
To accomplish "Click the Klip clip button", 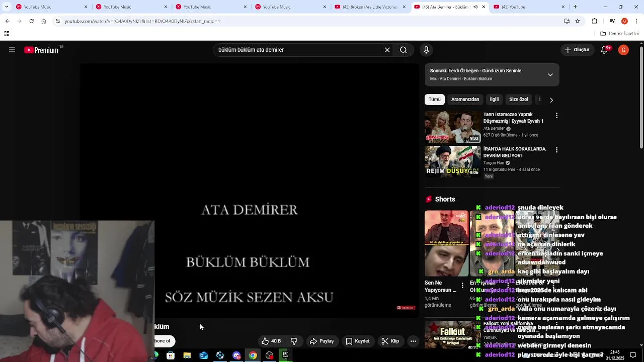I will (390, 341).
